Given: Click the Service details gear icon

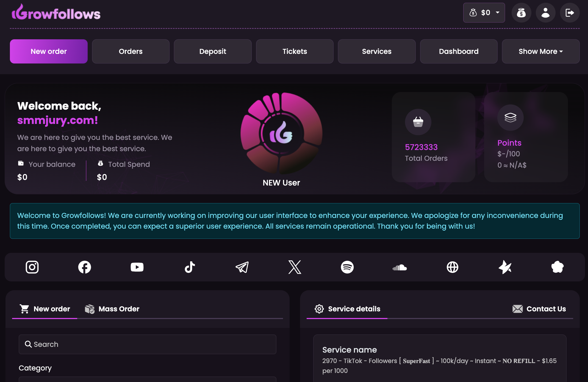Looking at the screenshot, I should 319,309.
